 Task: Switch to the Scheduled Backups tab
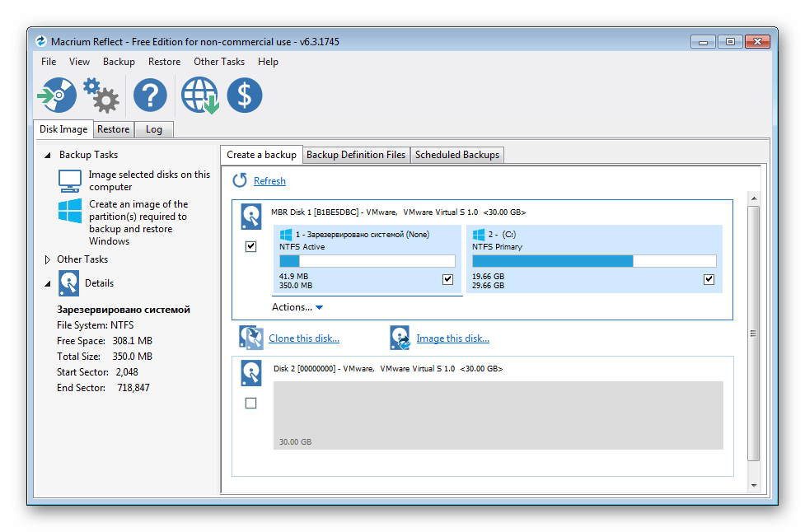pyautogui.click(x=456, y=155)
